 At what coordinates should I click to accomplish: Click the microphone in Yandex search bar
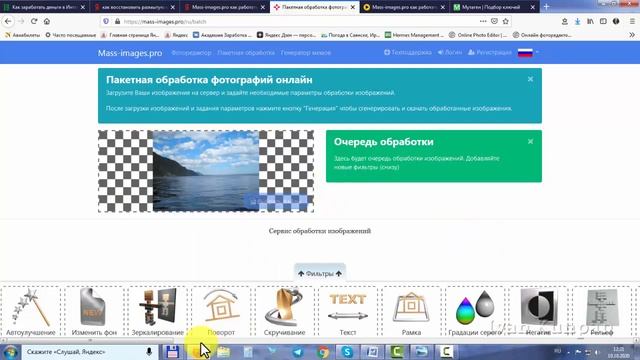(x=149, y=351)
